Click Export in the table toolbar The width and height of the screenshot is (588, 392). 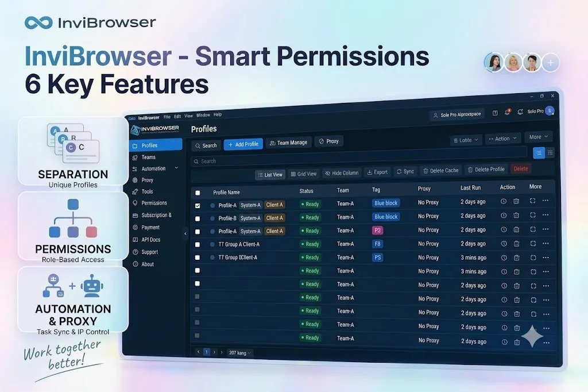pyautogui.click(x=377, y=172)
